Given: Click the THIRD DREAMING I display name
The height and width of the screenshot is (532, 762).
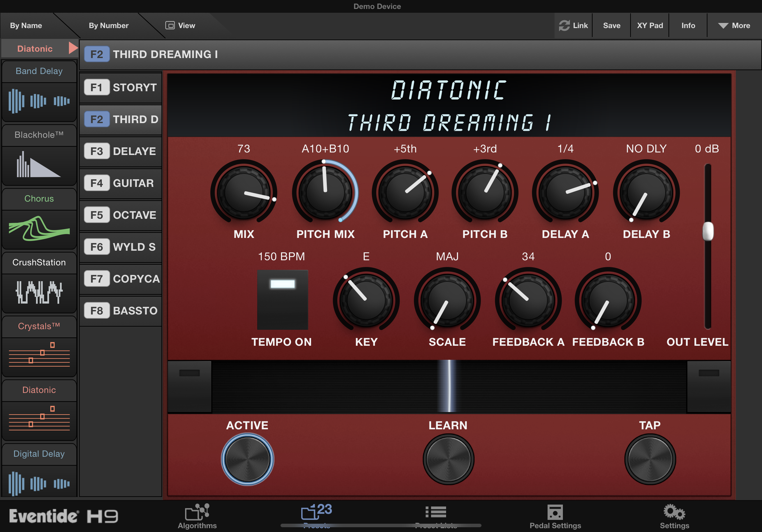Looking at the screenshot, I should (449, 122).
